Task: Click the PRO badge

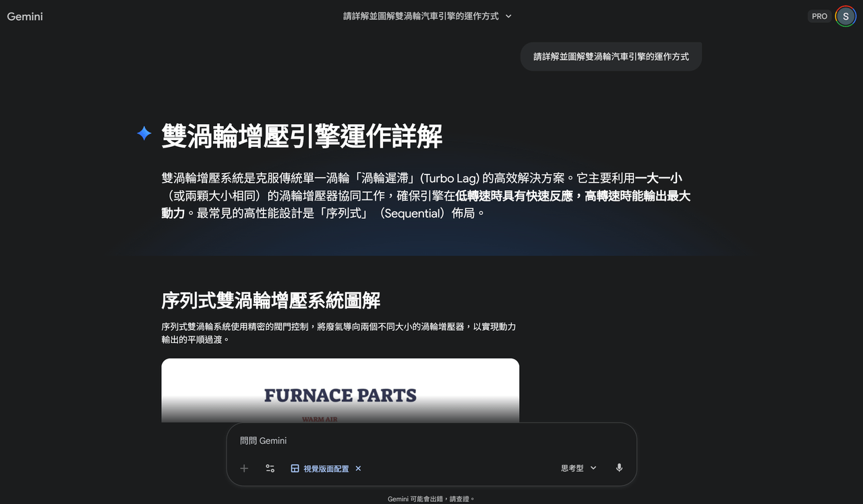Action: pyautogui.click(x=819, y=16)
